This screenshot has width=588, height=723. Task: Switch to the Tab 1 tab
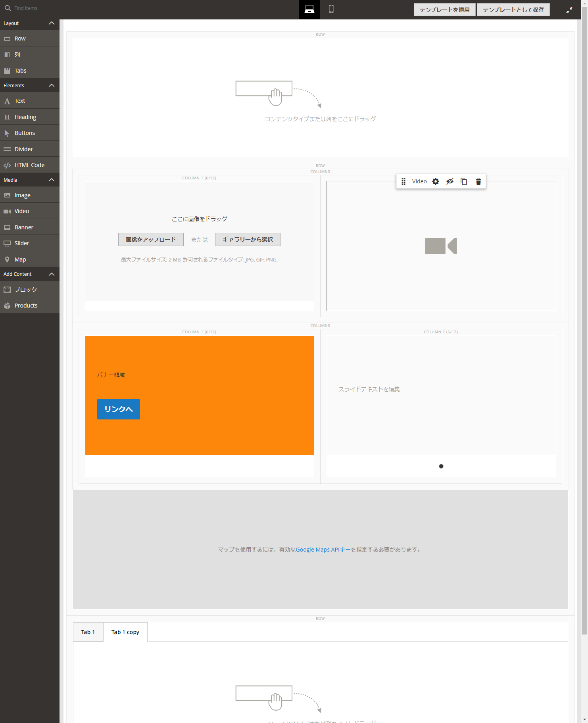click(x=88, y=632)
